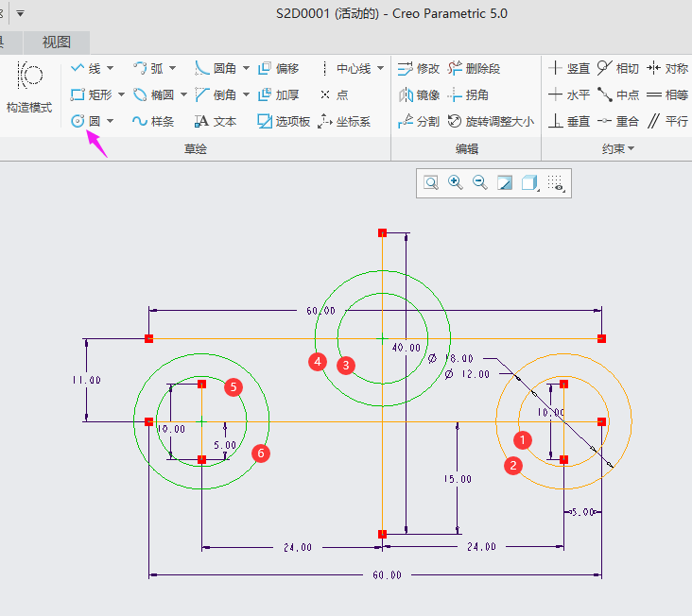The height and width of the screenshot is (616, 692).
Task: Apply the 相切 (tangent) constraint
Action: click(617, 68)
